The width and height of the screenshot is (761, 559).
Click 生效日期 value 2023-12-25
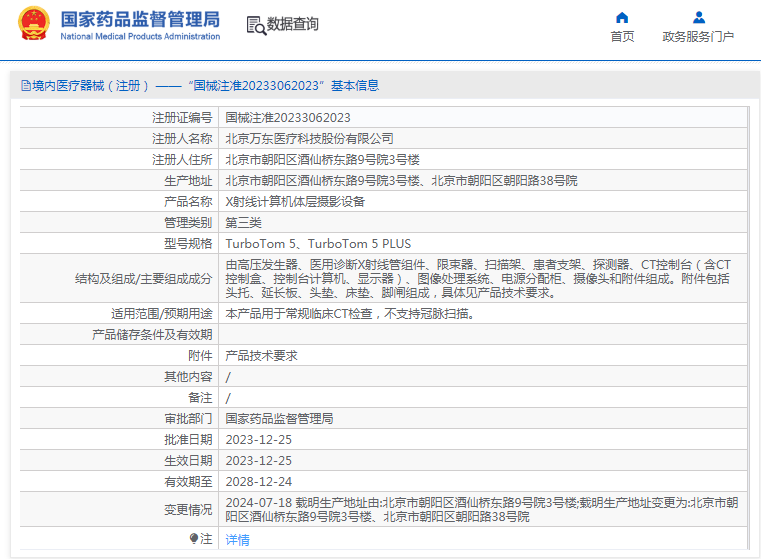point(259,460)
